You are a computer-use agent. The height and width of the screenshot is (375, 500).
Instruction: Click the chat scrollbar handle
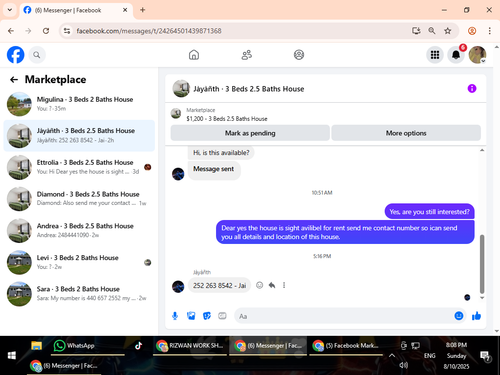click(x=482, y=264)
